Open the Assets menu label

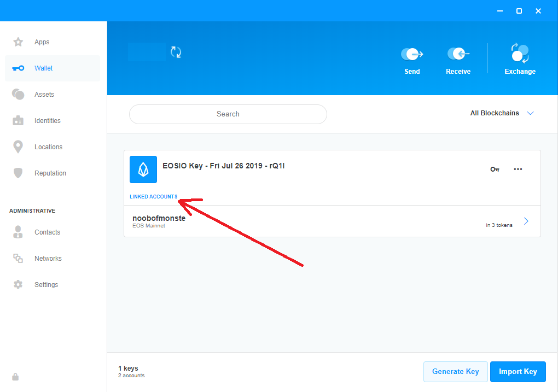click(x=44, y=94)
